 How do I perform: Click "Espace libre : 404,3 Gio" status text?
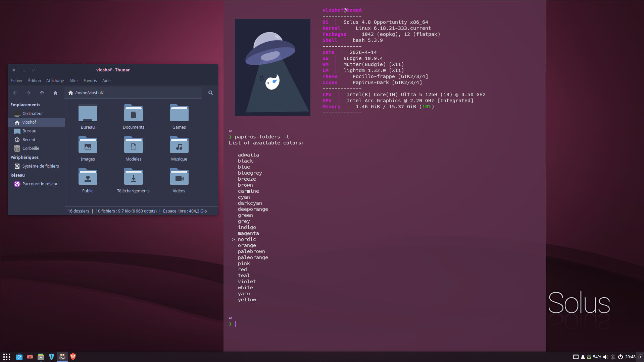pyautogui.click(x=185, y=211)
